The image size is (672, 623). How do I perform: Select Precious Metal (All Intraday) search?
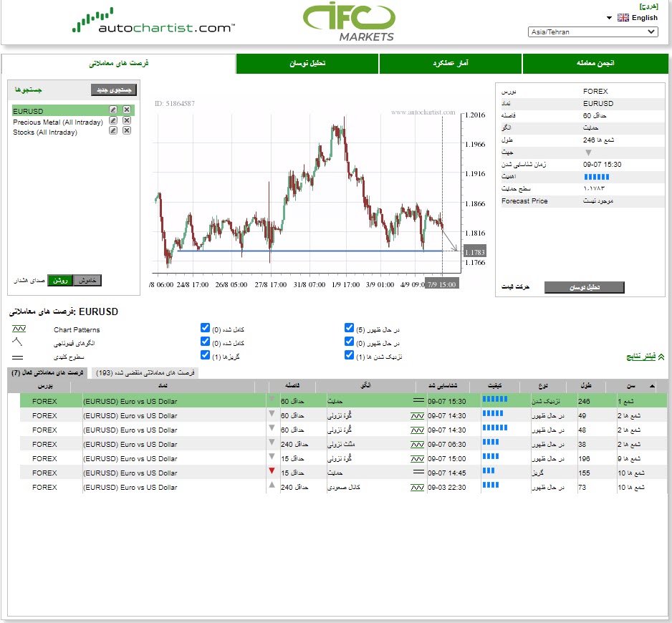pyautogui.click(x=58, y=122)
